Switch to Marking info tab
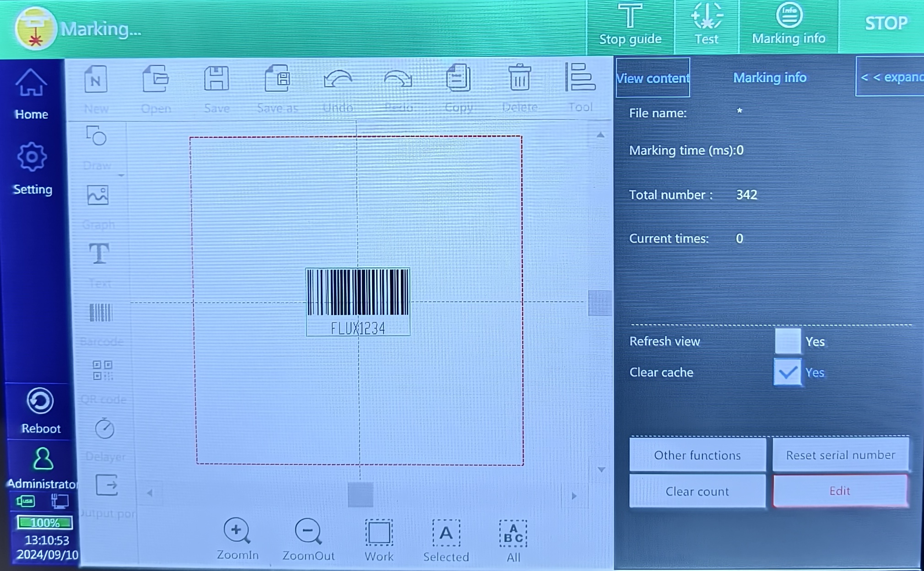Image resolution: width=924 pixels, height=571 pixels. tap(770, 77)
